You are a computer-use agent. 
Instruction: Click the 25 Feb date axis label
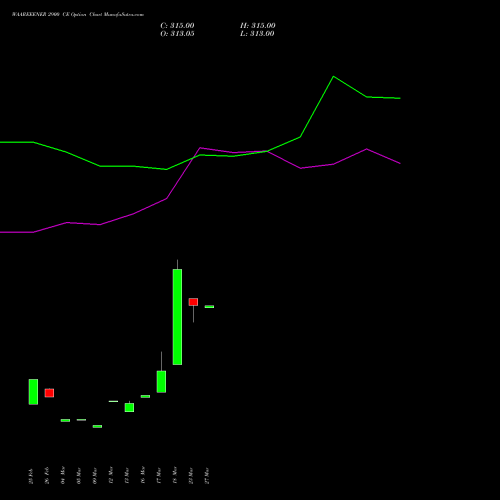[x=31, y=476]
